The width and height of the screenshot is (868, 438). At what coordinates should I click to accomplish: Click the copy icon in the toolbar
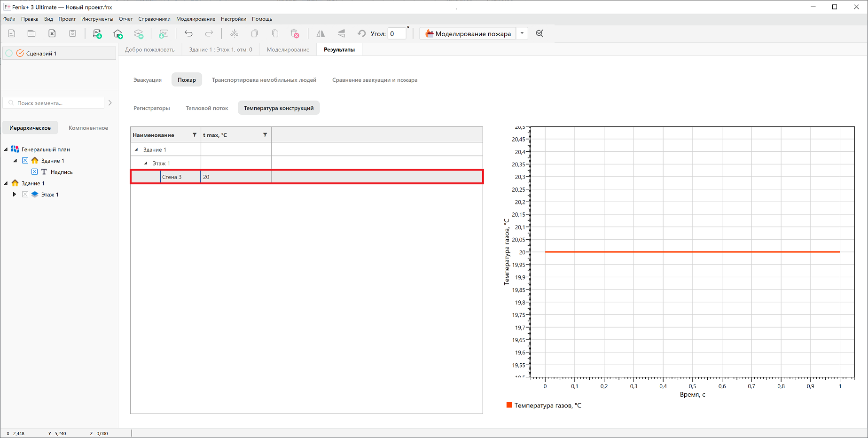coord(255,33)
